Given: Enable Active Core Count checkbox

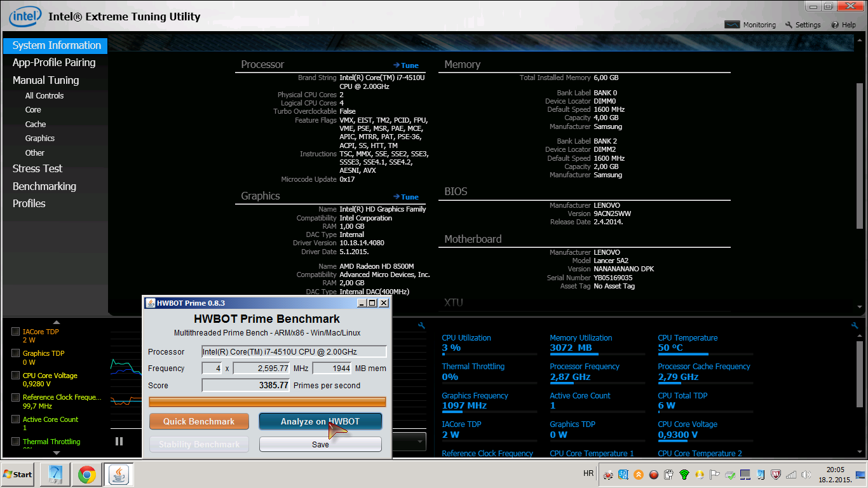Looking at the screenshot, I should click(15, 419).
